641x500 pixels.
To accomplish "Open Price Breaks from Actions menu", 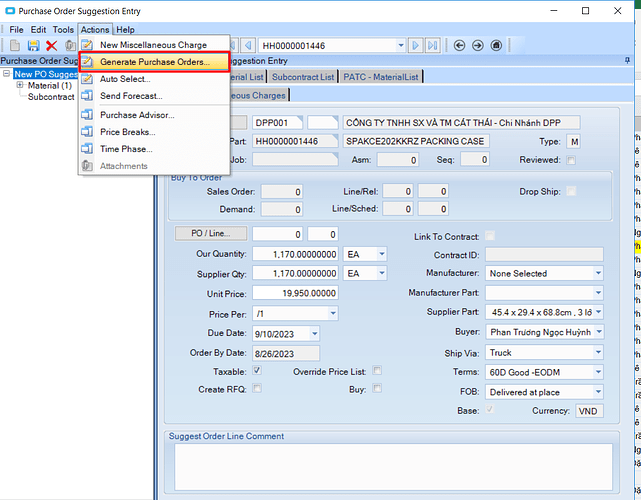I will pyautogui.click(x=155, y=132).
